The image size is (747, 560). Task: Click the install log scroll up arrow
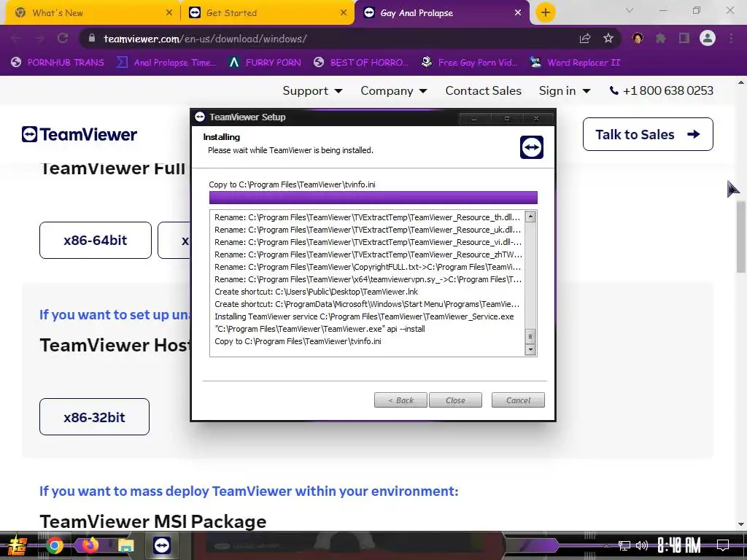pyautogui.click(x=530, y=217)
